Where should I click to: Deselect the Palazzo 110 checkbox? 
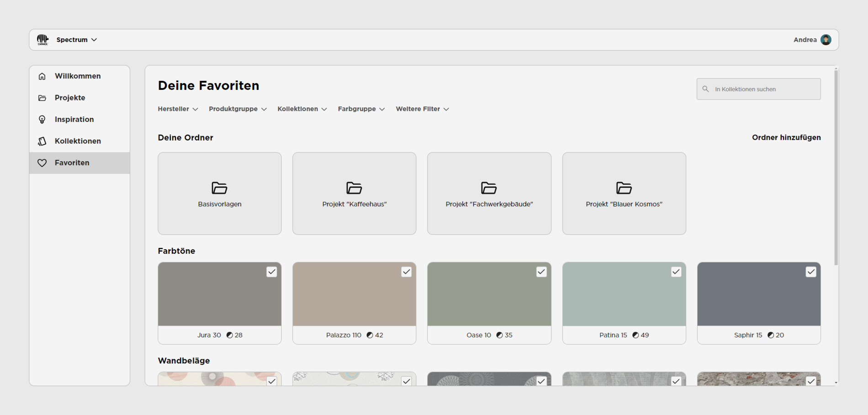tap(407, 272)
